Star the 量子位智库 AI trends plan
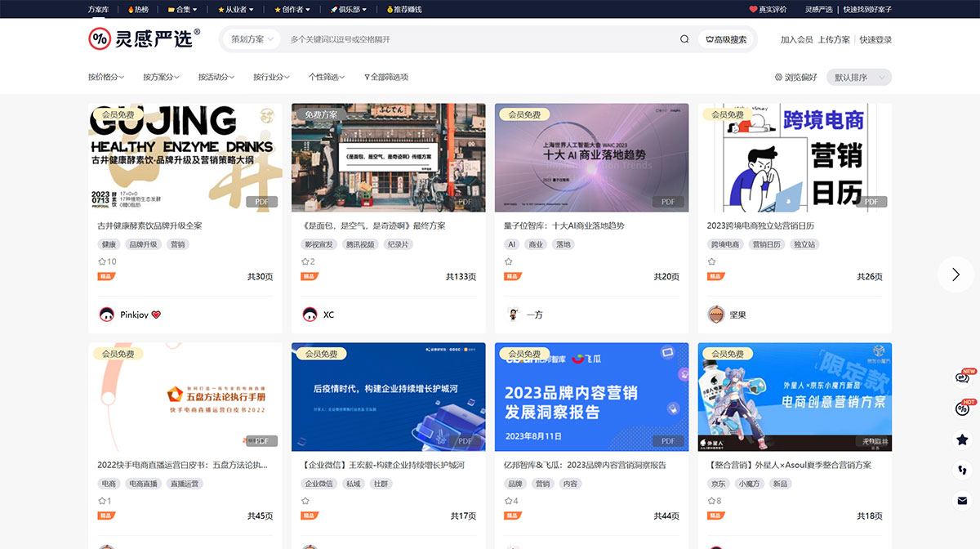Image resolution: width=980 pixels, height=549 pixels. pyautogui.click(x=509, y=261)
